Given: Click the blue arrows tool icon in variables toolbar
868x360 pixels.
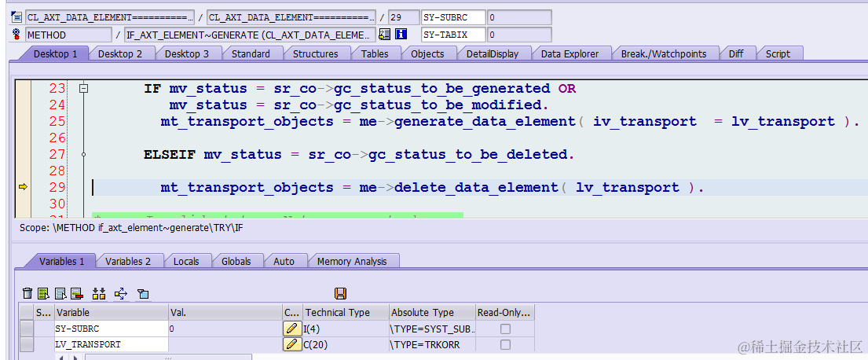Looking at the screenshot, I should coord(121,293).
